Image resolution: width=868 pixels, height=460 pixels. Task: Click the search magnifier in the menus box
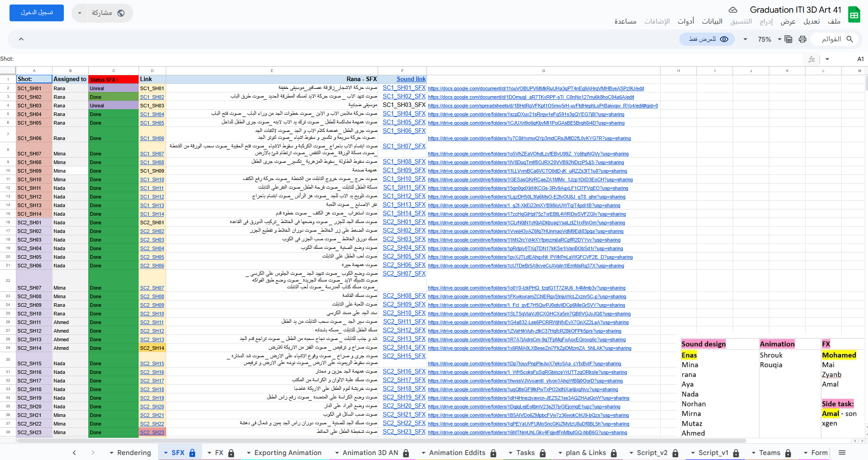pyautogui.click(x=849, y=39)
